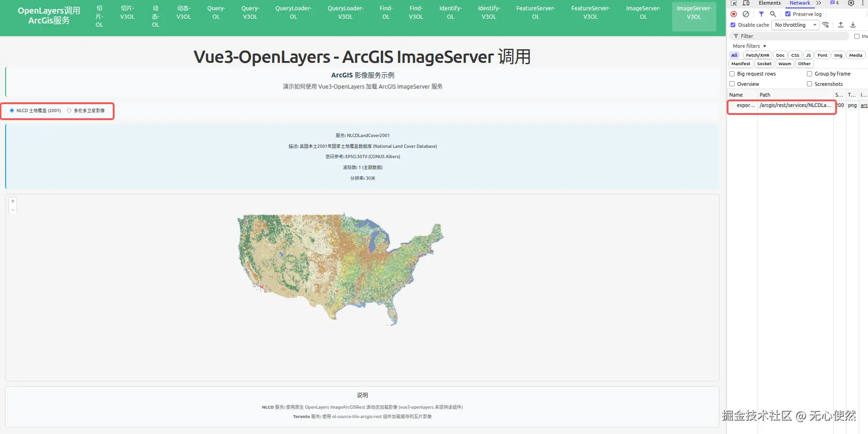Screen dimensions: 868x434
Task: Filter requests by Font
Action: pyautogui.click(x=822, y=55)
